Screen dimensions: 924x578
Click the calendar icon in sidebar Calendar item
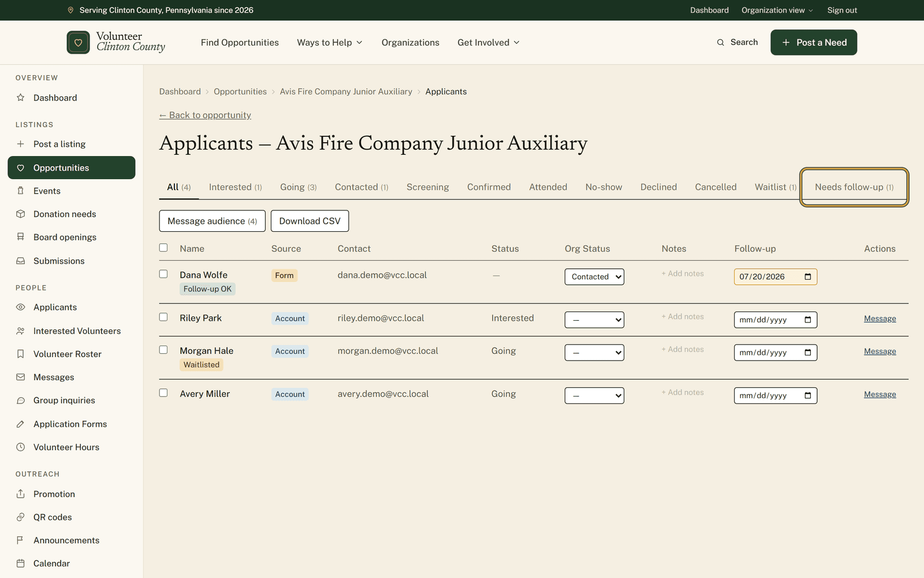[21, 564]
